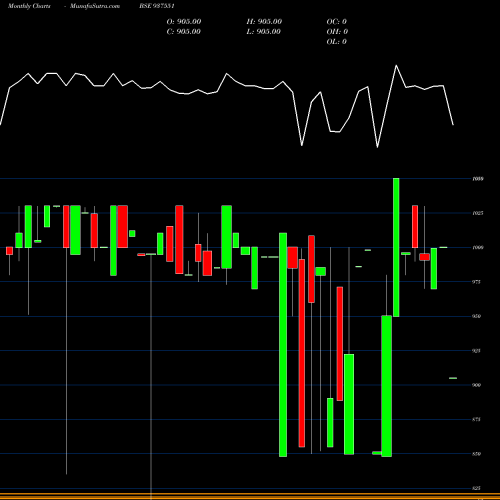Click the 875 price axis label
500x500 pixels.
pyautogui.click(x=477, y=419)
